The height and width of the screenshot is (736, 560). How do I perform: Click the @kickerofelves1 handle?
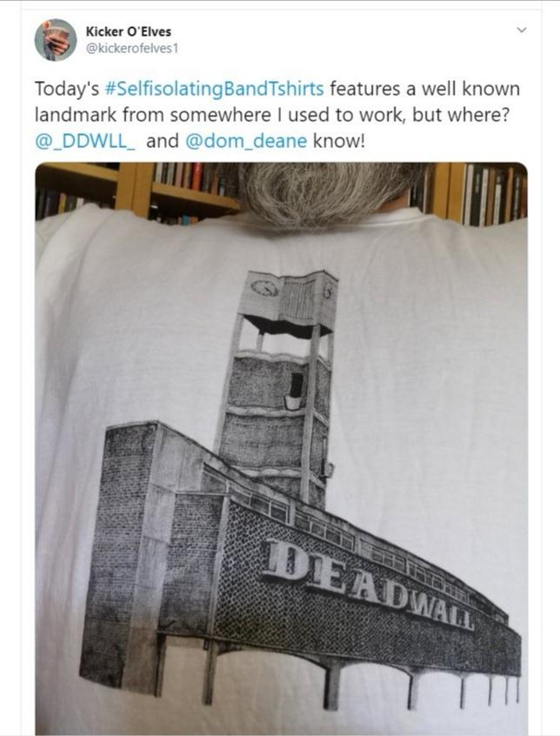(x=132, y=49)
